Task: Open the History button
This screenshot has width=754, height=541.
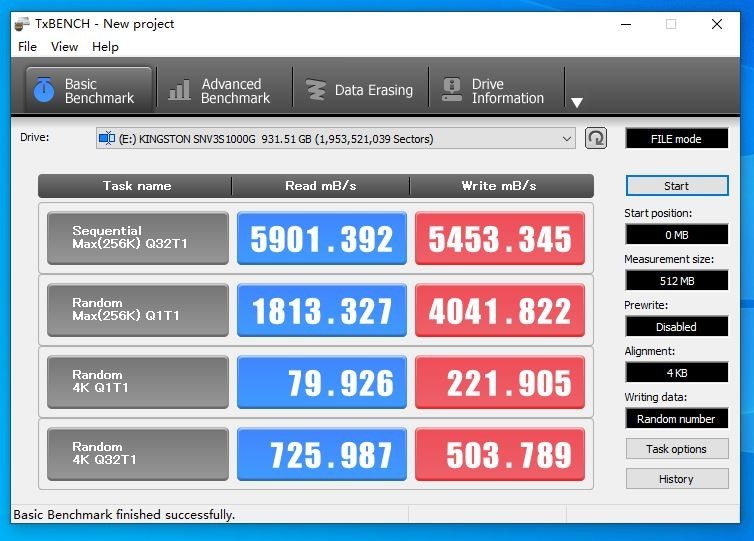Action: click(677, 478)
